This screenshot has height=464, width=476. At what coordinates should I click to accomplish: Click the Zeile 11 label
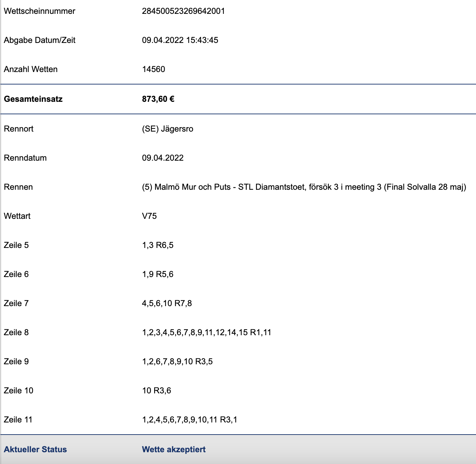click(18, 420)
